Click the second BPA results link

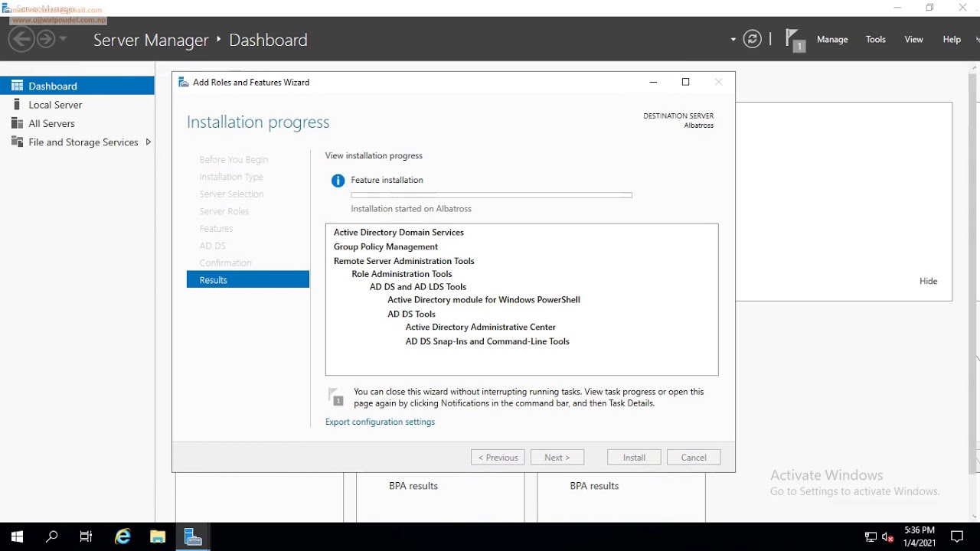tap(594, 486)
